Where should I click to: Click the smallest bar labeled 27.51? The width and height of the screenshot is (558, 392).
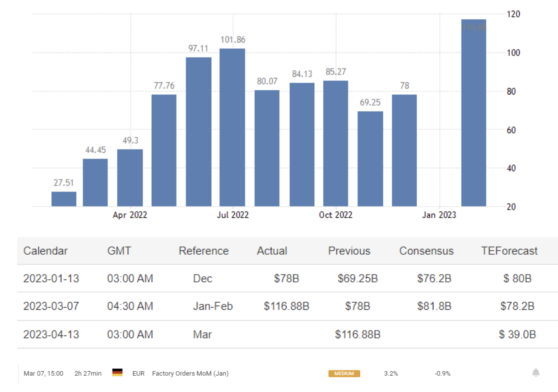(x=64, y=199)
